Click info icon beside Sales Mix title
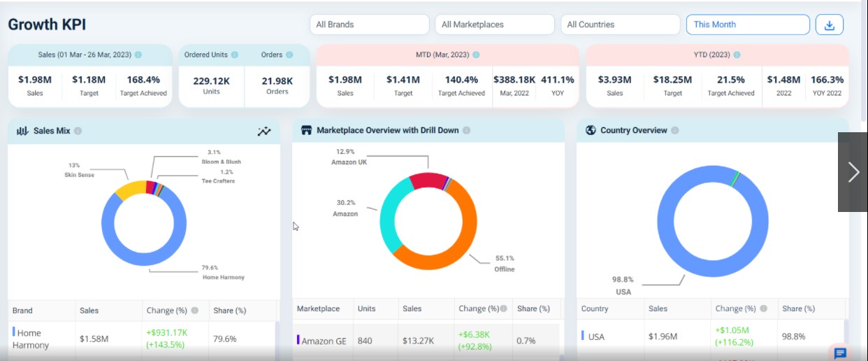The image size is (868, 361). (x=78, y=131)
